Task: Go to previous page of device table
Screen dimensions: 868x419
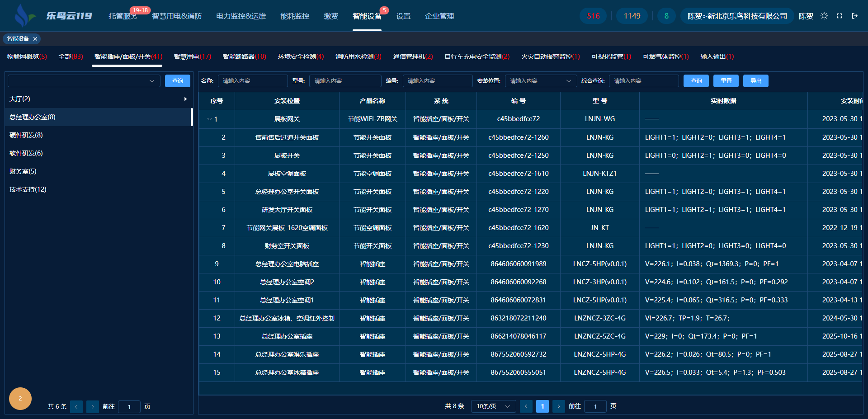Action: (526, 406)
